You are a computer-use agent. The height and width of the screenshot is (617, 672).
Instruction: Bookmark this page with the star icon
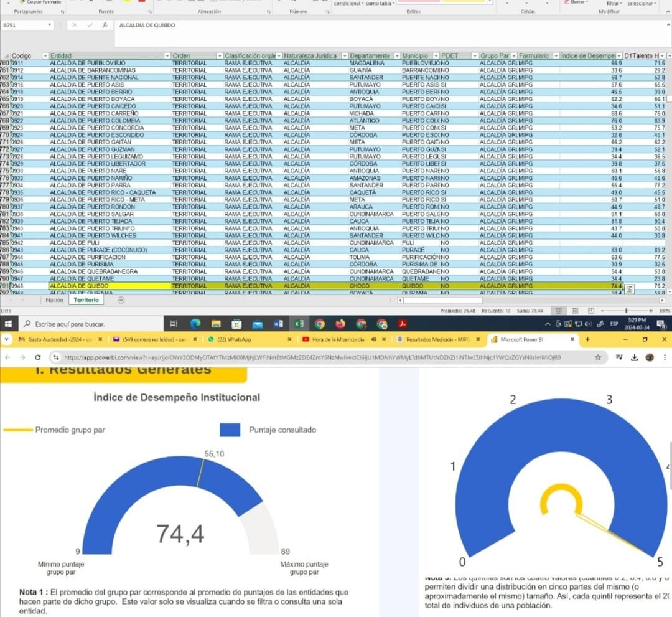tap(598, 357)
